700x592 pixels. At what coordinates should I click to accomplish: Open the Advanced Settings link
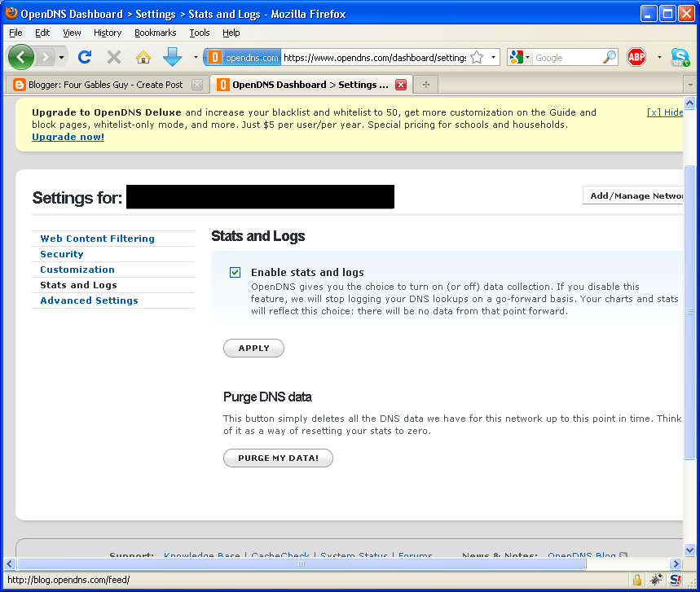pyautogui.click(x=90, y=300)
